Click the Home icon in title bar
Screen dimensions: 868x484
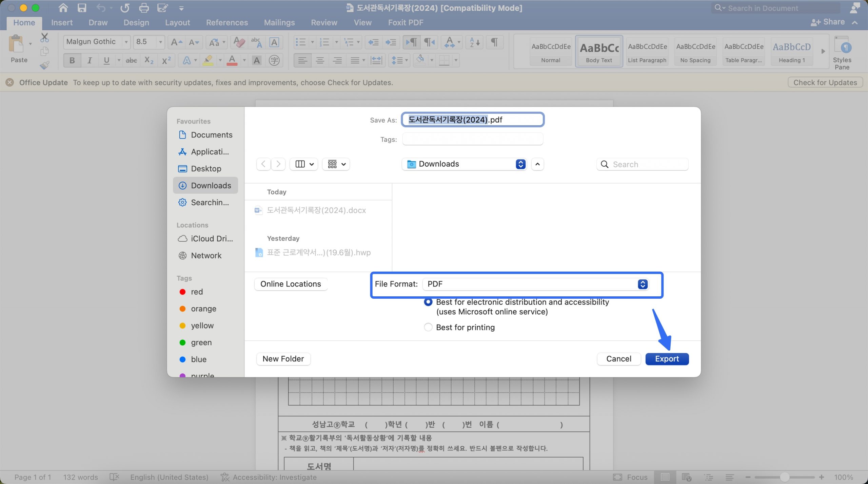pos(63,8)
